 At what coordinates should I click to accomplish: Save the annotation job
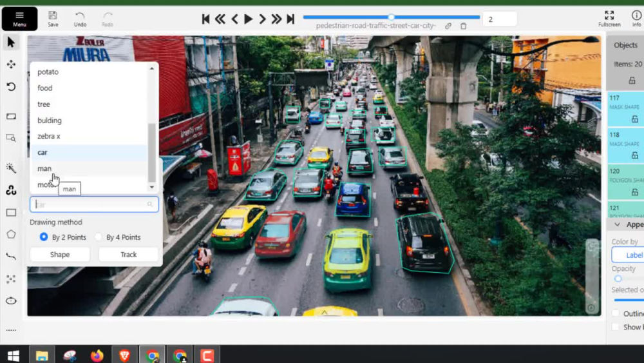coord(53,19)
